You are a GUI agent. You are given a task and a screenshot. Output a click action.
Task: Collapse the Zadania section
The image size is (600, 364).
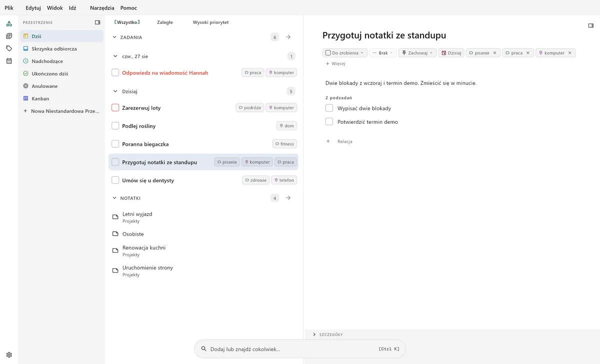114,37
